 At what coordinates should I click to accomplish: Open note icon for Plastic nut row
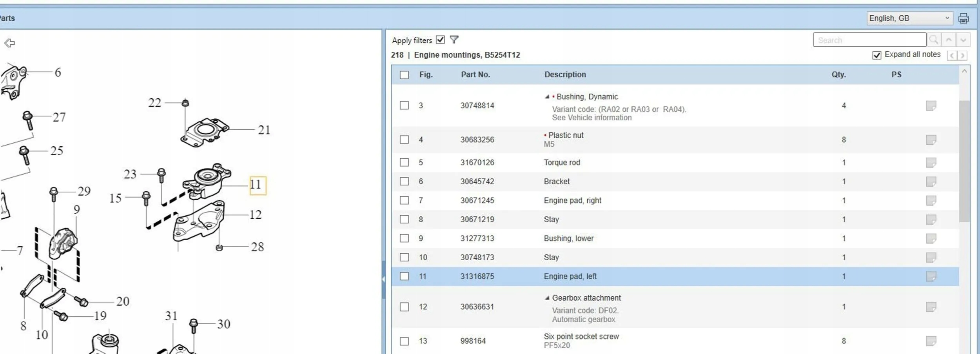tap(931, 140)
